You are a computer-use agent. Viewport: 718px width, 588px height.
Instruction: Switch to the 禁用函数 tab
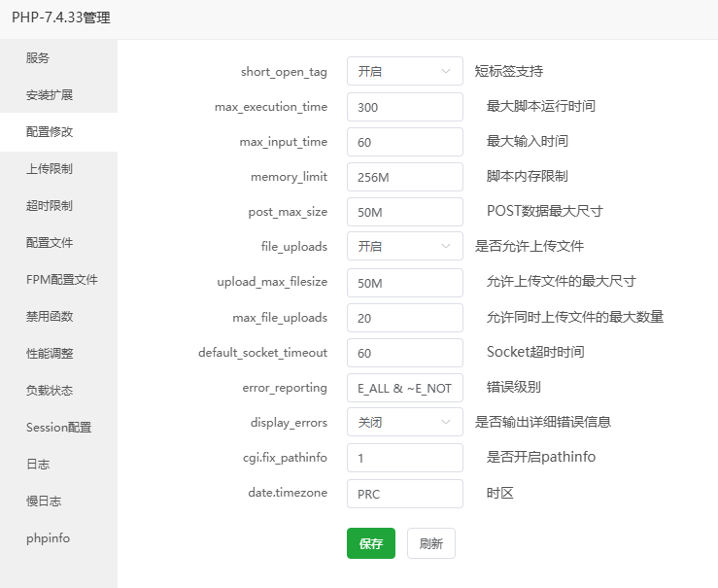tap(50, 317)
